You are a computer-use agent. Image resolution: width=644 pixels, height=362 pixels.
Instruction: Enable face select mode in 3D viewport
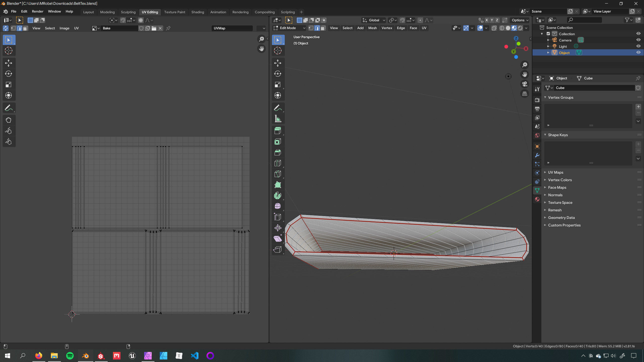[323, 28]
